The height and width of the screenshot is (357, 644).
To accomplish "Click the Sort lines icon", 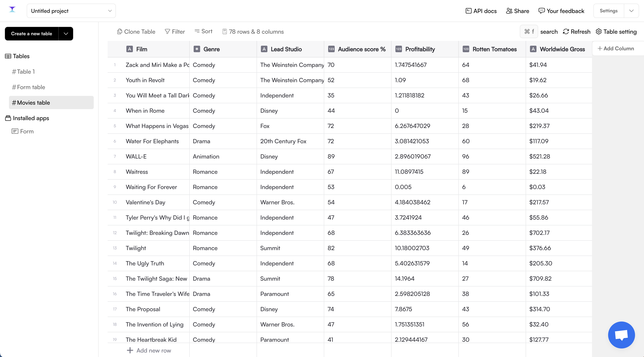I will (197, 31).
